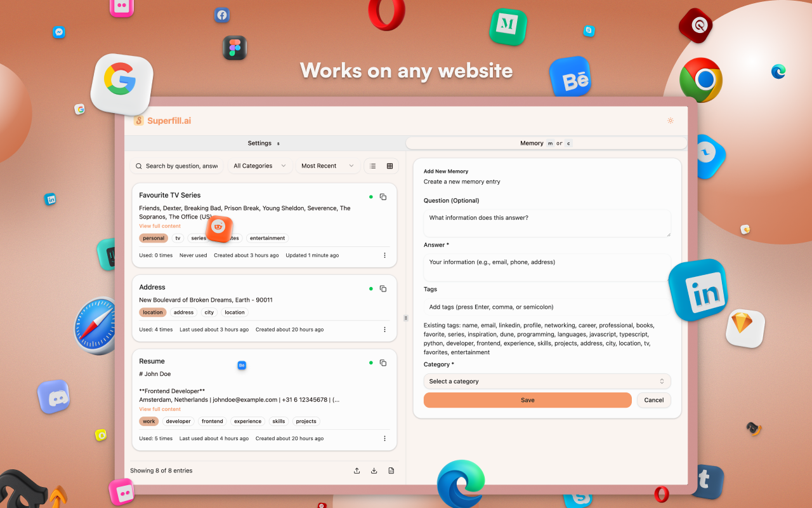Image resolution: width=812 pixels, height=508 pixels.
Task: Click the experience tag on Resume
Action: [x=247, y=421]
